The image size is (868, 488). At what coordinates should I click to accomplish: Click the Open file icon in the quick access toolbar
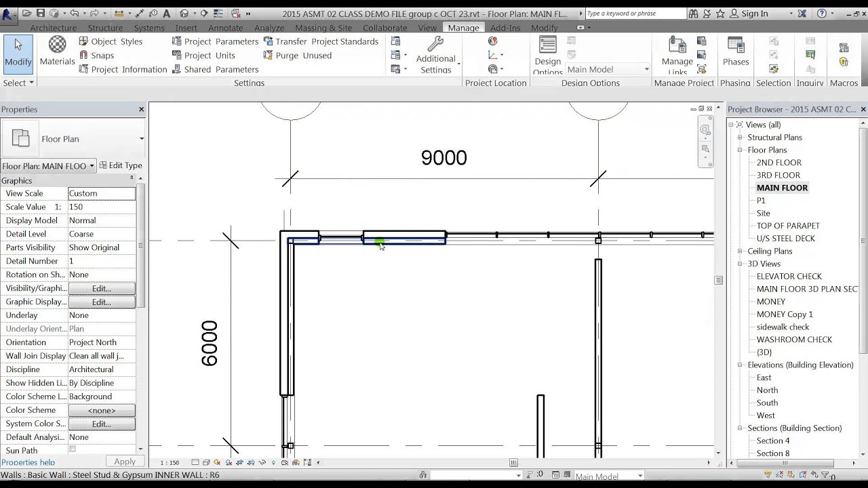[27, 14]
